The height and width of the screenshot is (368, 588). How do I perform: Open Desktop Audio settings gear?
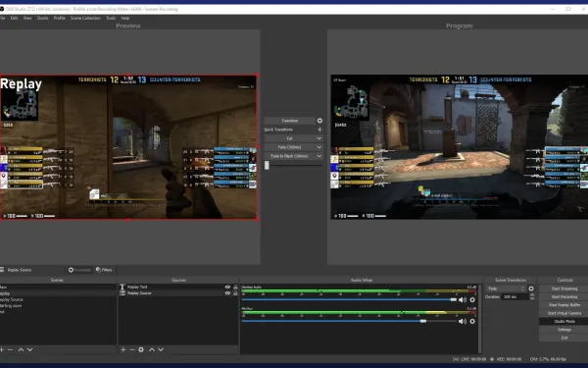(472, 299)
